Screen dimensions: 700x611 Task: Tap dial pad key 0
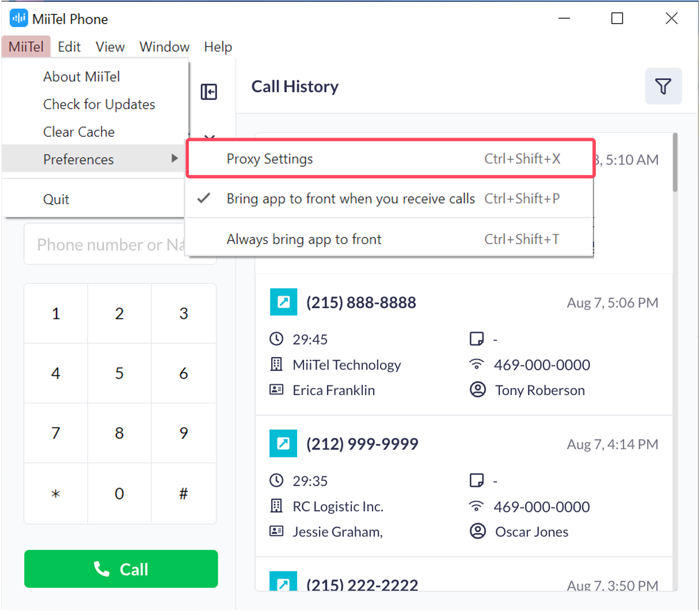coord(119,493)
